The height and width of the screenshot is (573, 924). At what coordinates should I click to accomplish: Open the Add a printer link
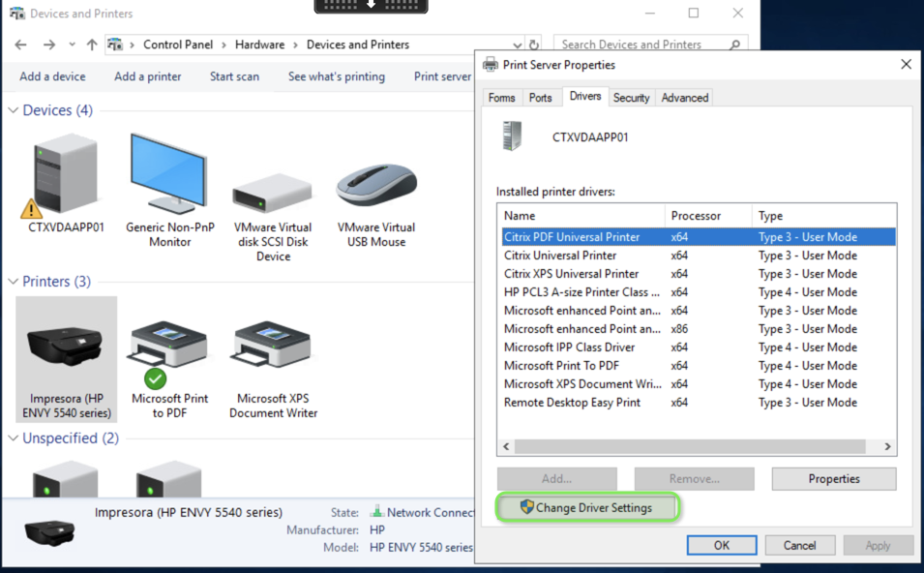(x=147, y=75)
